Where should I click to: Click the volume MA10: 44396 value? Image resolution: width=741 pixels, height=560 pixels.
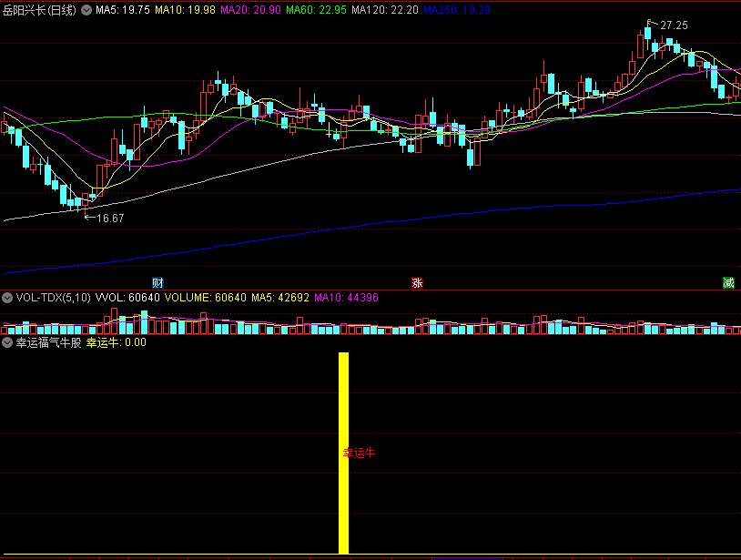[x=347, y=298]
